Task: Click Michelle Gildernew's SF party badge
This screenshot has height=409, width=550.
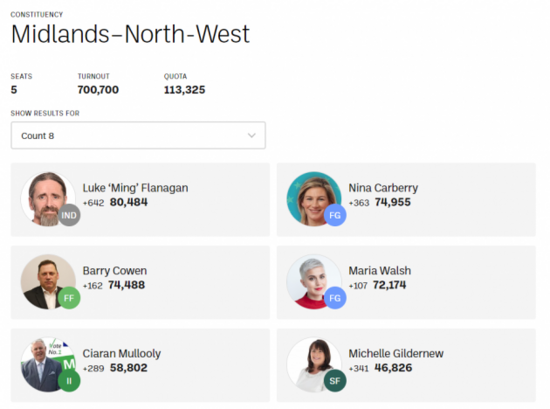Action: pyautogui.click(x=335, y=381)
